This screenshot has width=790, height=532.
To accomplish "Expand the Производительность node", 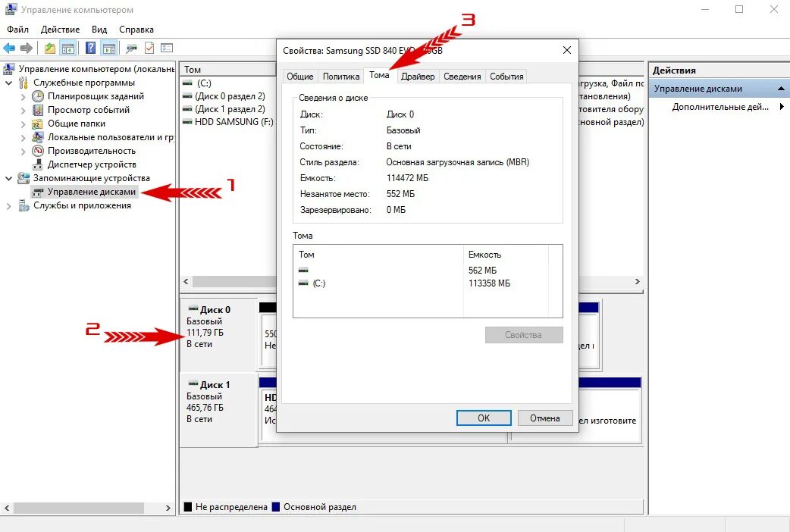I will [x=23, y=151].
